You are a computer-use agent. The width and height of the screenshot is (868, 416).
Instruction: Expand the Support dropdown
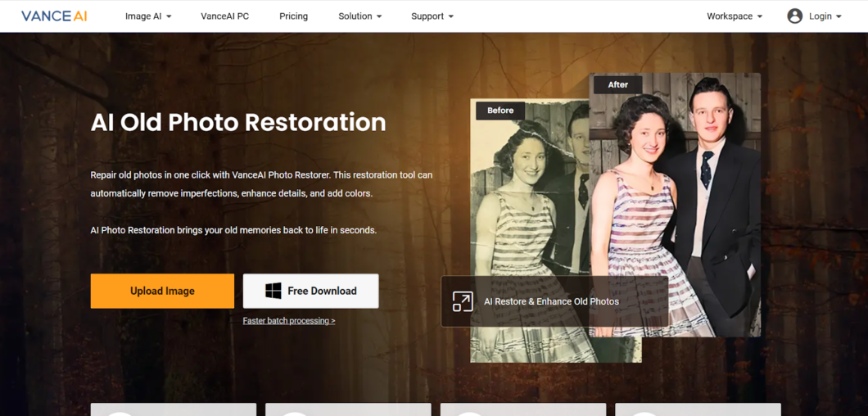click(432, 16)
